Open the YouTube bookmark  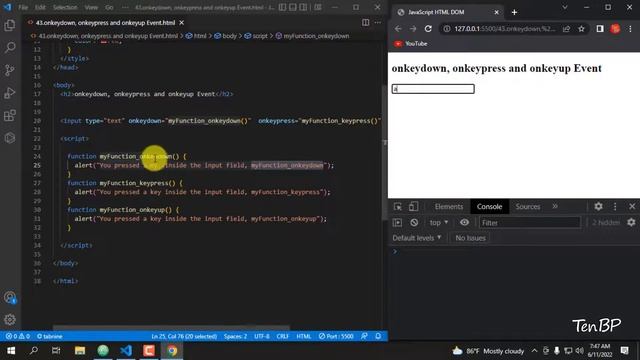point(411,43)
